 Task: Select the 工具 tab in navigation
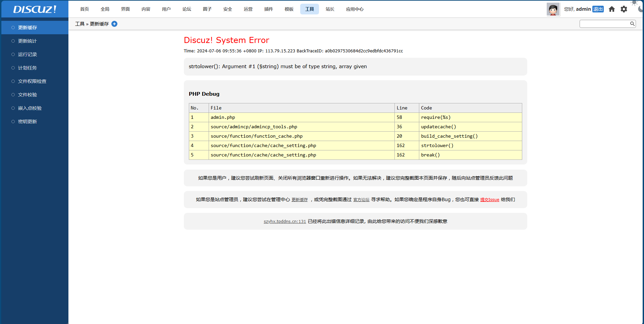[x=309, y=9]
